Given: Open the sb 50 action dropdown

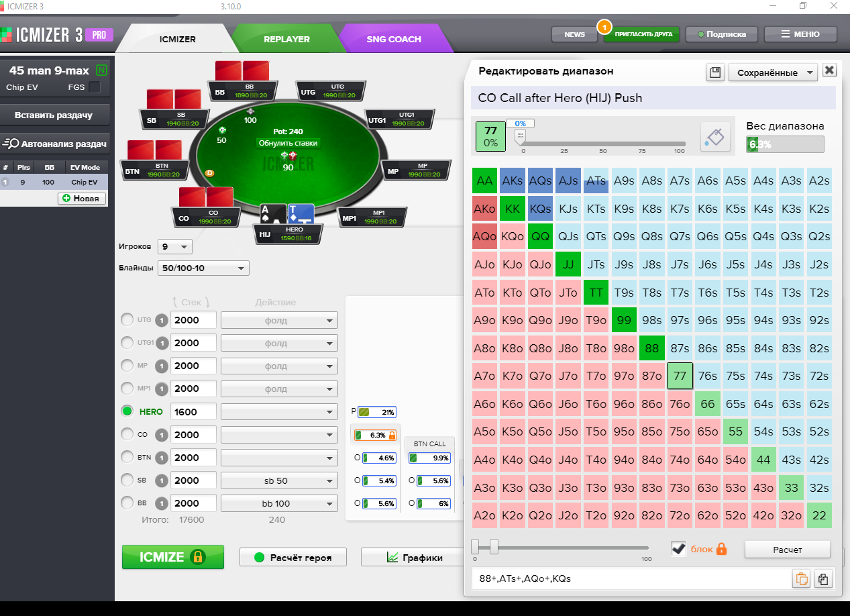Looking at the screenshot, I should pyautogui.click(x=280, y=480).
